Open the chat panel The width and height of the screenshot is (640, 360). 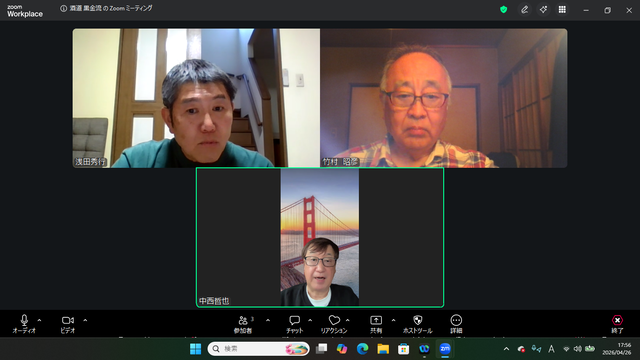point(294,324)
